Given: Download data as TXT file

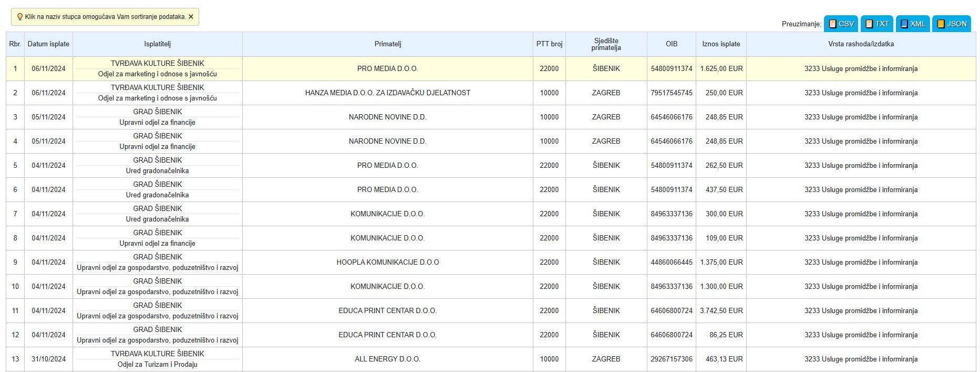Looking at the screenshot, I should pos(877,24).
